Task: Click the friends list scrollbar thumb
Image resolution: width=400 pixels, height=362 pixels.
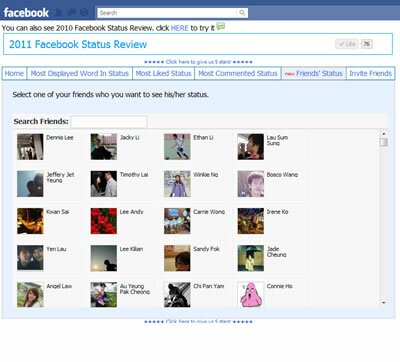Action: 384,142
